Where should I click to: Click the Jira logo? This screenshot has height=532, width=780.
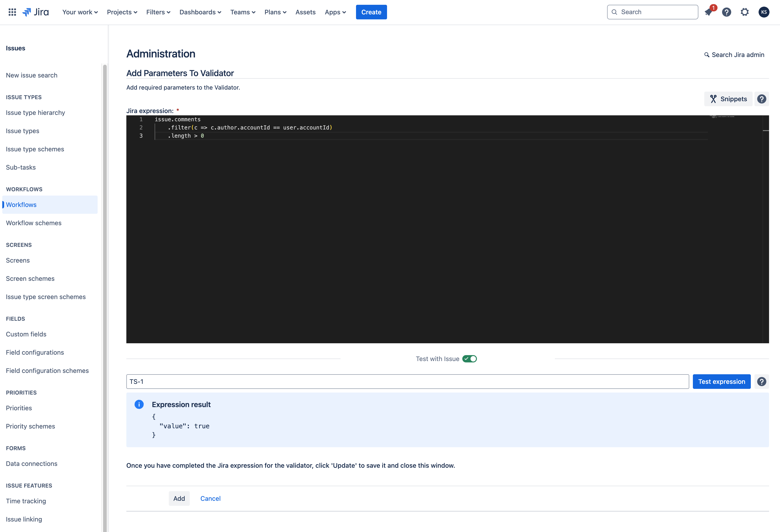(x=36, y=12)
